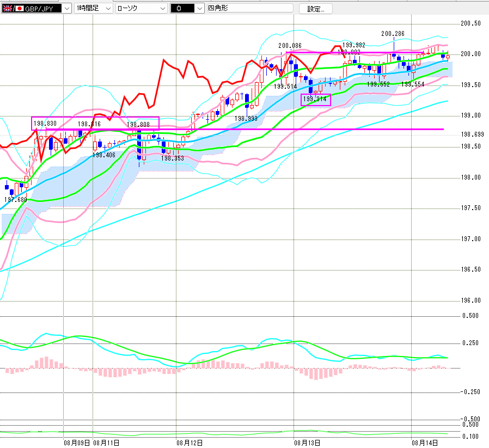Select the 199.552 low price label
Viewport: 489px width, 448px height.
point(378,84)
